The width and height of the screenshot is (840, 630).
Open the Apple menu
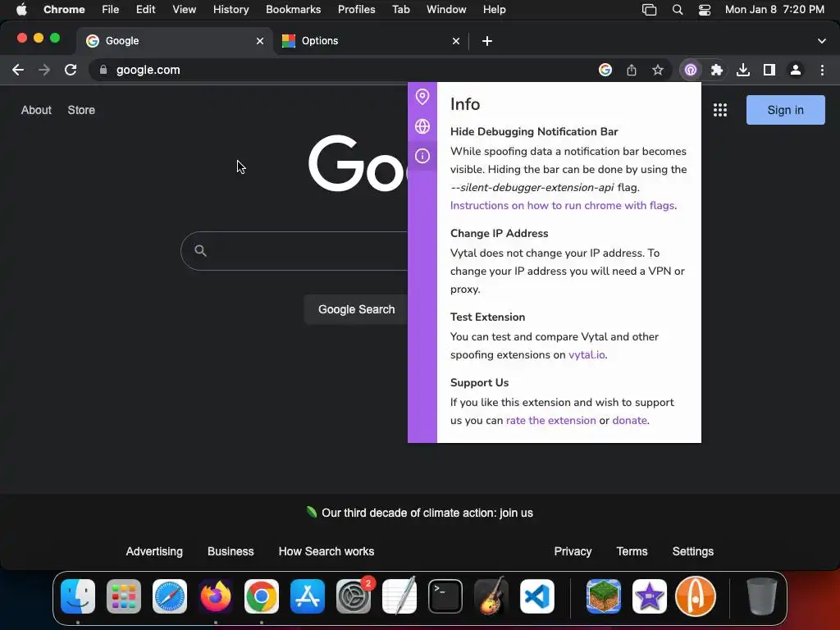click(x=21, y=10)
